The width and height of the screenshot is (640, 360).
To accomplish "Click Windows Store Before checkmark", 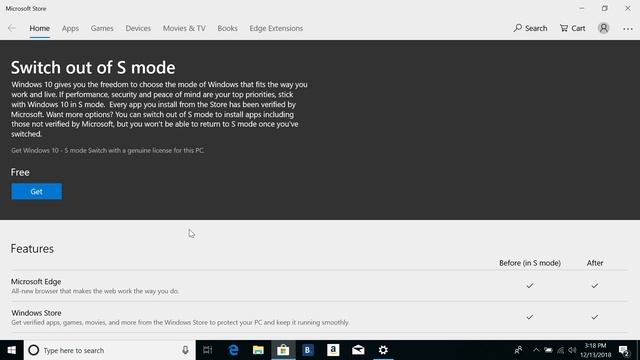I will click(x=530, y=317).
